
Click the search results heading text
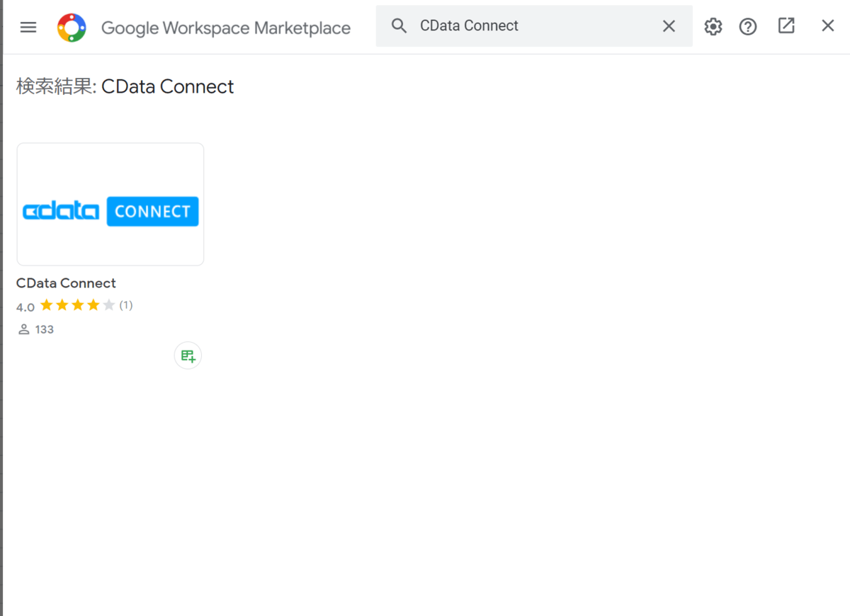point(125,86)
